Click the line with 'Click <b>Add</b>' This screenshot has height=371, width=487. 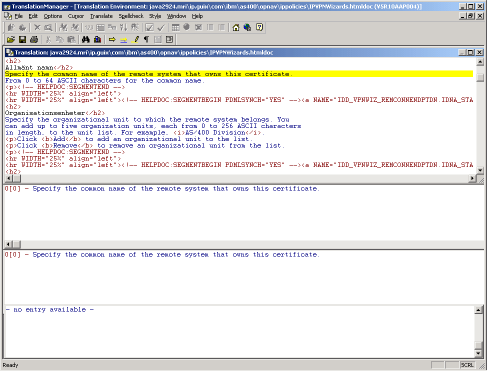click(128, 139)
